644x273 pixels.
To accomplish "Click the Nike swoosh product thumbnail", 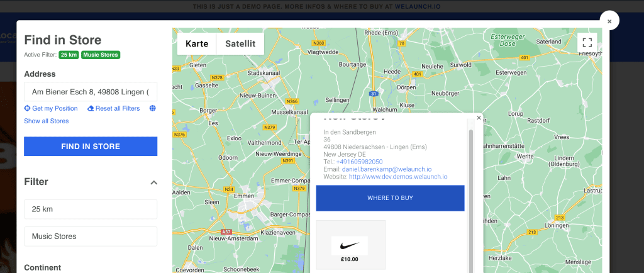I will [350, 245].
